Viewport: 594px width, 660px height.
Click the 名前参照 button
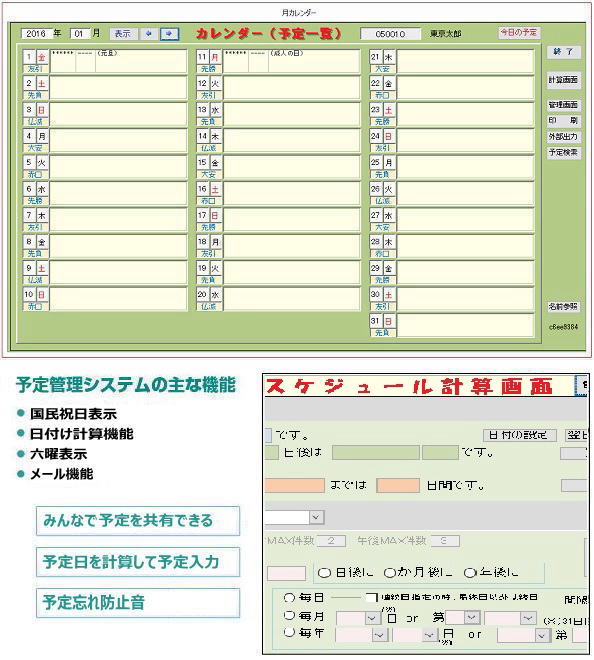[x=564, y=306]
